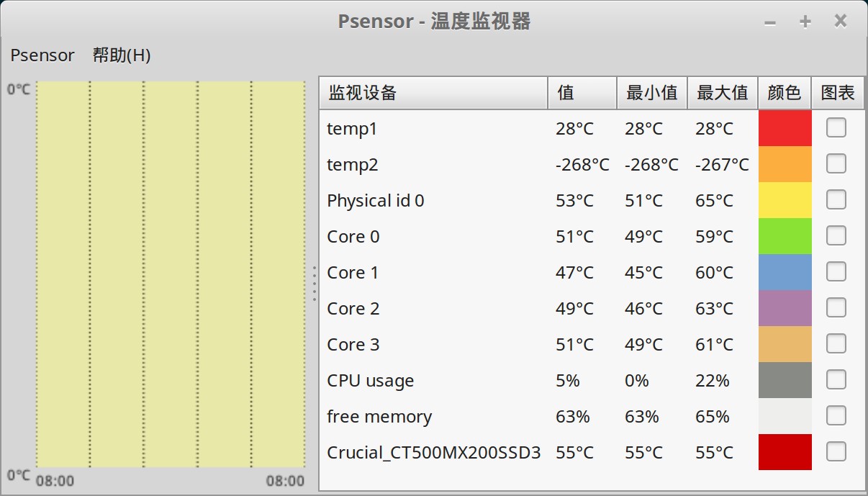Screen dimensions: 868x496
Task: Enable graphing for Crucial_CT500MX200SSD3
Action: point(836,452)
